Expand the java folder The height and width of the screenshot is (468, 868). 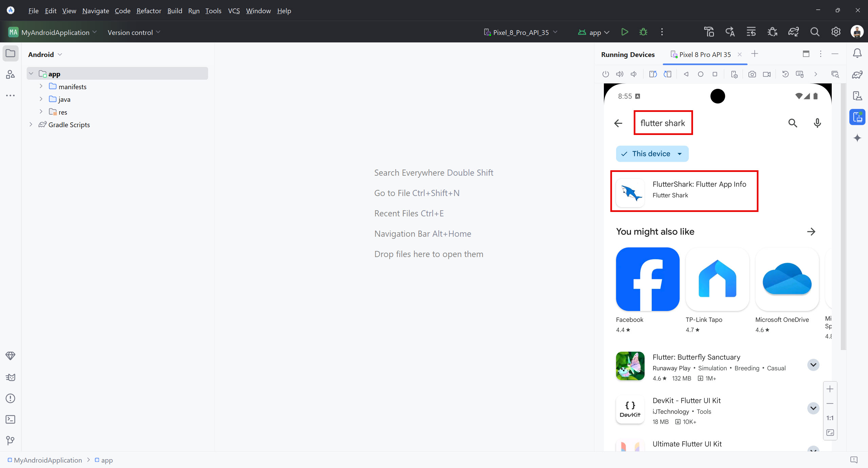click(x=41, y=99)
